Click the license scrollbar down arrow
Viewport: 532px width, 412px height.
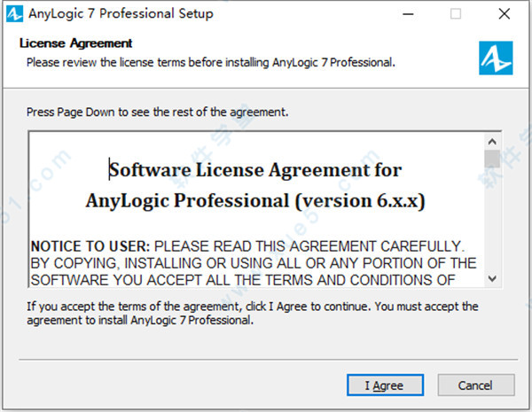[491, 278]
